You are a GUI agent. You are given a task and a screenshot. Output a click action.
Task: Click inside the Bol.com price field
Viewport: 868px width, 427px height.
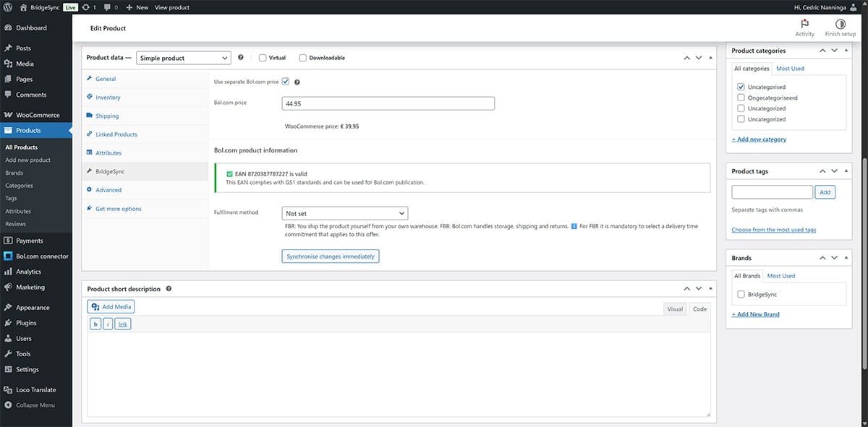click(388, 103)
